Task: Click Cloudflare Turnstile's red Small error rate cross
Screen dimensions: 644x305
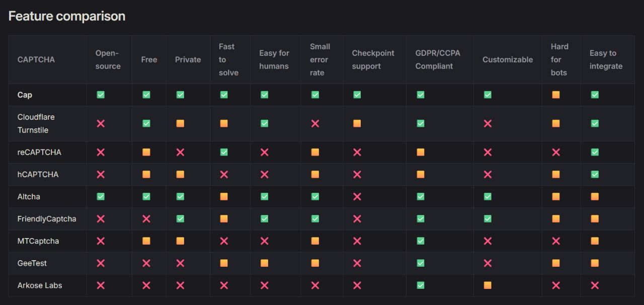Action: (x=315, y=123)
